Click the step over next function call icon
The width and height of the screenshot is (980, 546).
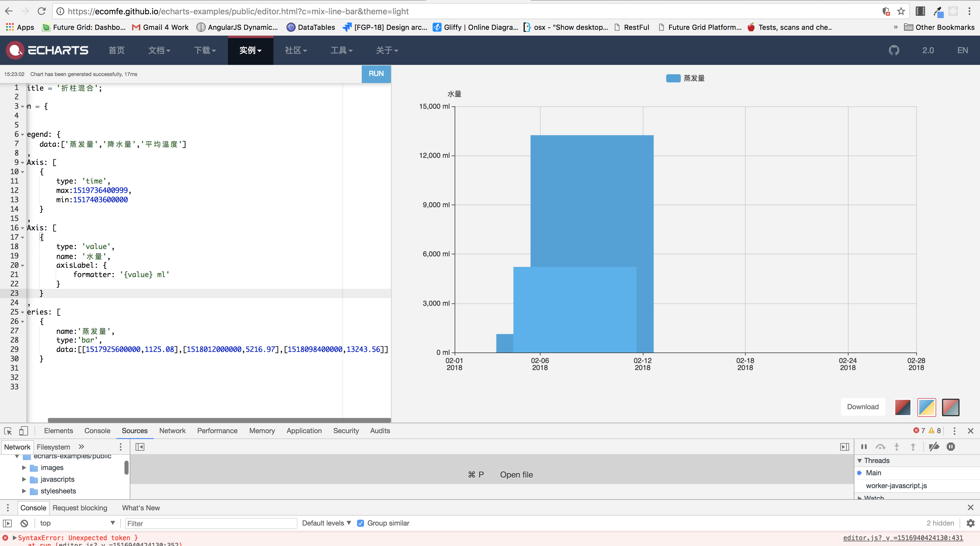click(x=881, y=447)
